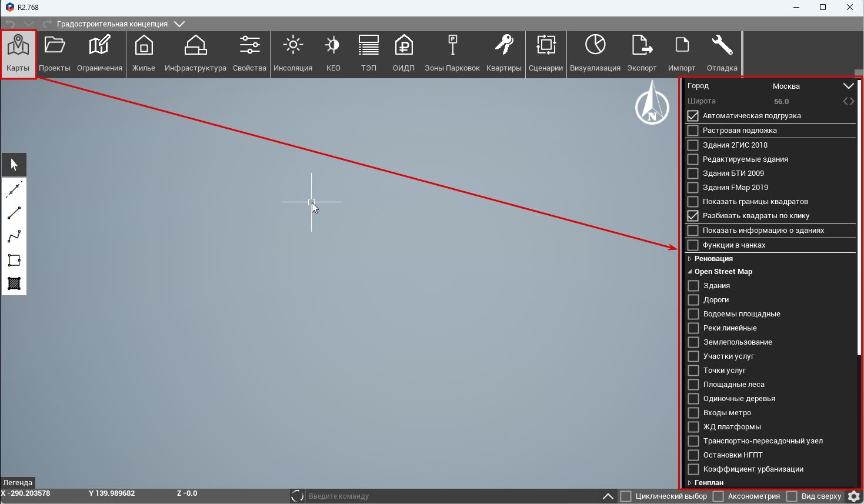Click the redo arrow in title bar
The image size is (864, 504).
tap(48, 24)
